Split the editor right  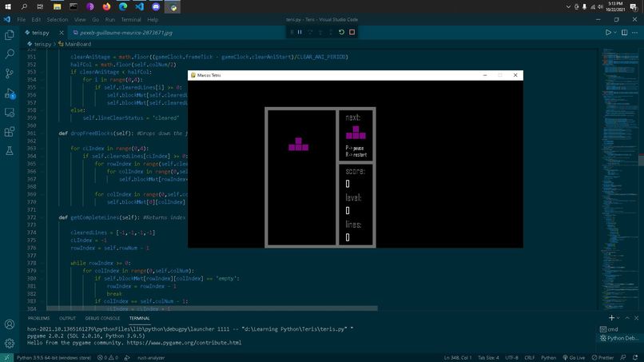(x=624, y=33)
